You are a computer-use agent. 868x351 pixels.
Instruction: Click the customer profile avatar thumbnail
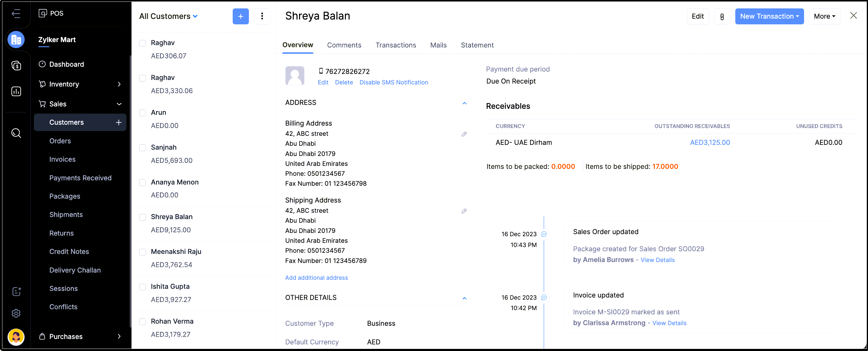pyautogui.click(x=295, y=75)
